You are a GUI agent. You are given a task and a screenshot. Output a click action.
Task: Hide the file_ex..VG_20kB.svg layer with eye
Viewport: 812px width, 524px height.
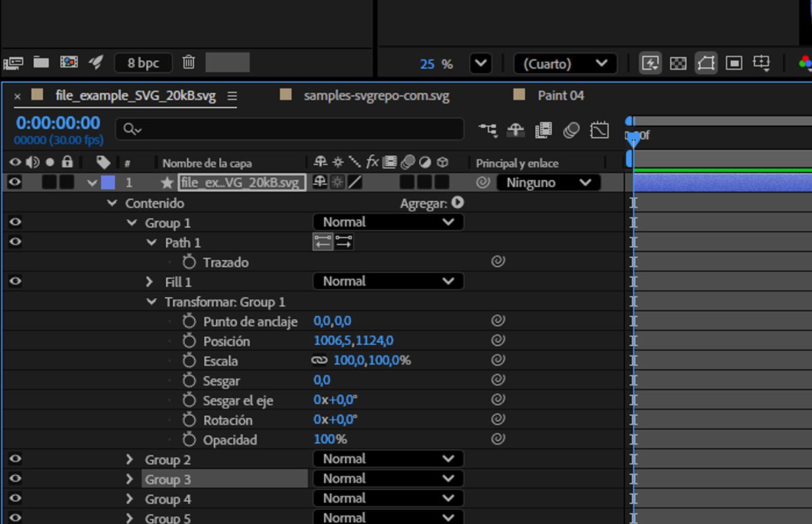15,183
